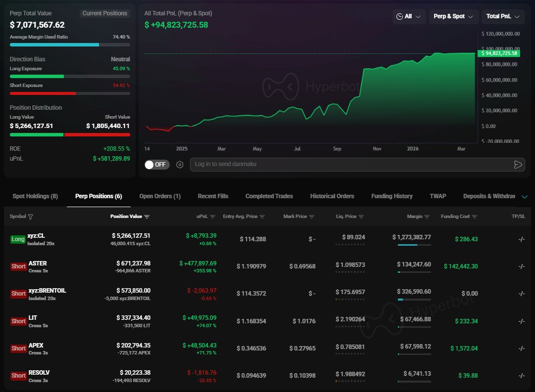The height and width of the screenshot is (392, 535).
Task: Click the xyz:CL position symbol
Action: [36, 236]
